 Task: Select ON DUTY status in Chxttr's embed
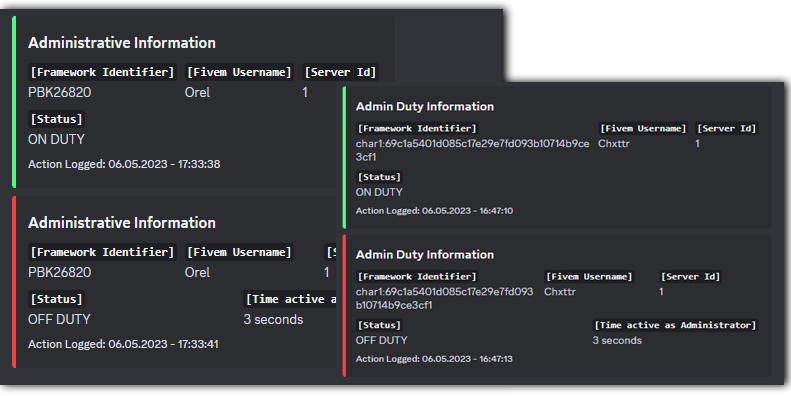pos(379,192)
